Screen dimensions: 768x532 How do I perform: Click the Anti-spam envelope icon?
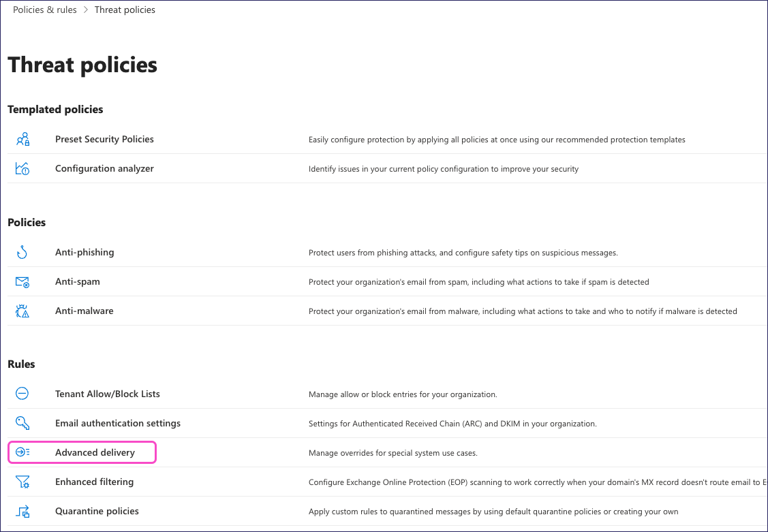tap(22, 281)
